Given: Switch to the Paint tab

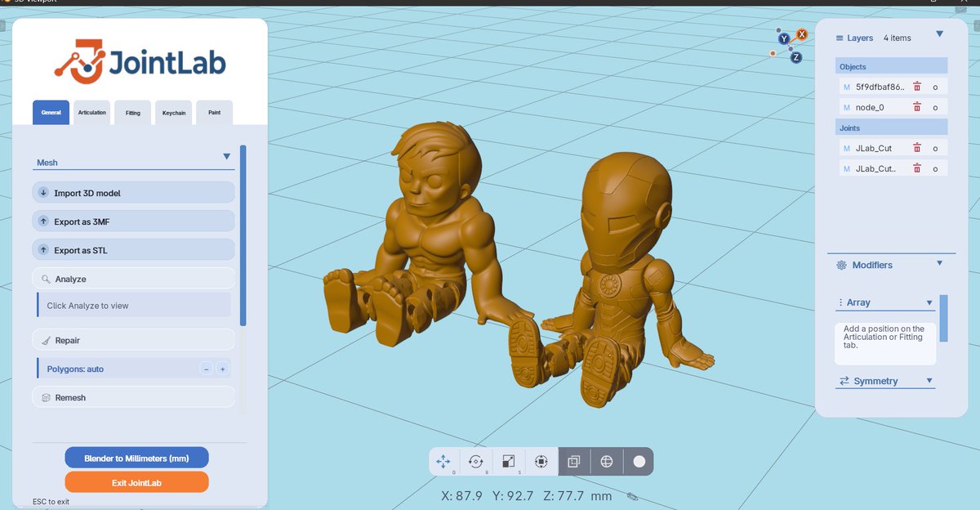Looking at the screenshot, I should (214, 113).
